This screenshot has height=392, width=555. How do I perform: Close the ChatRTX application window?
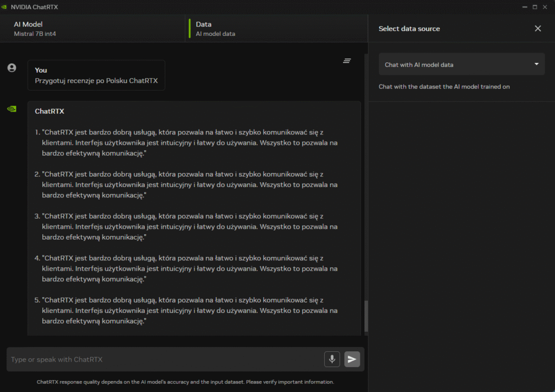point(545,7)
